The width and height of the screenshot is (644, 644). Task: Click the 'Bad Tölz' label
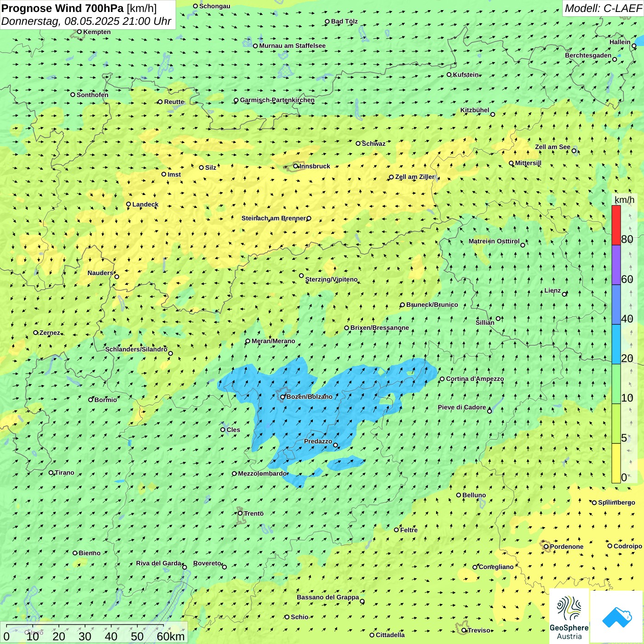[x=344, y=21]
